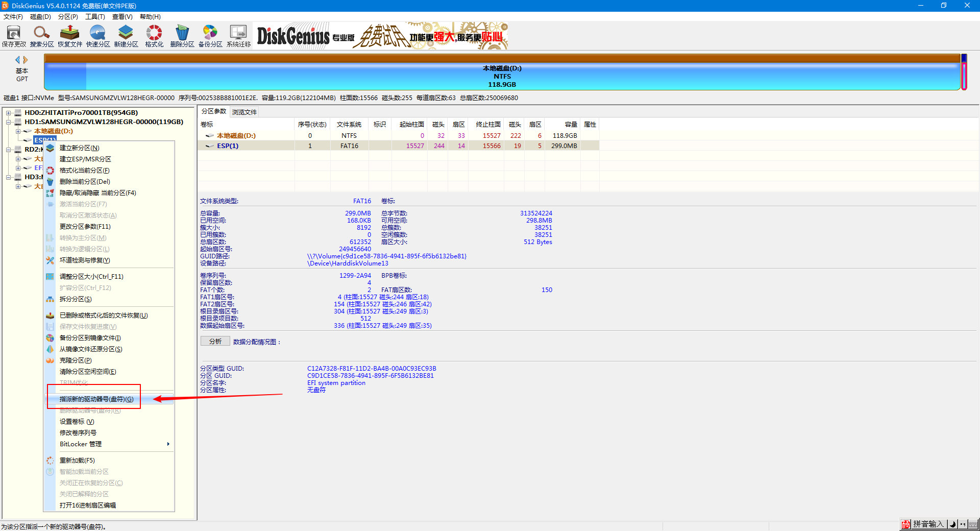Image resolution: width=980 pixels, height=531 pixels.
Task: Choose 修改卷序列号 menu entry
Action: [109, 433]
